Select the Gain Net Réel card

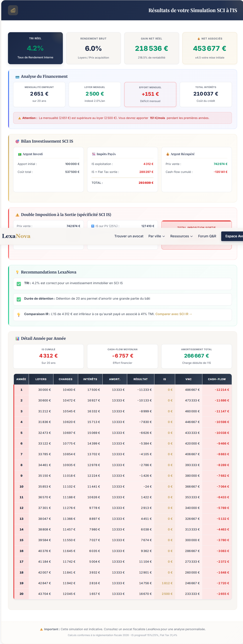[x=152, y=48]
